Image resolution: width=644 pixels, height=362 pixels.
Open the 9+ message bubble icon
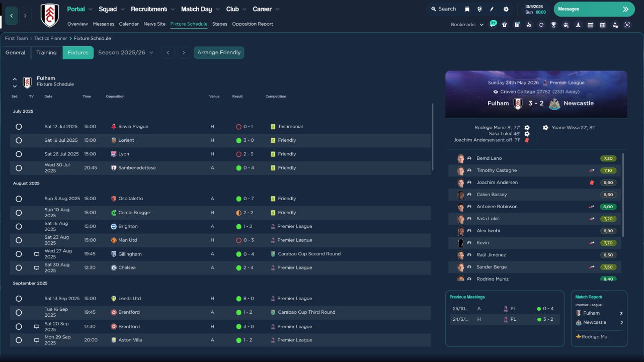click(x=493, y=24)
